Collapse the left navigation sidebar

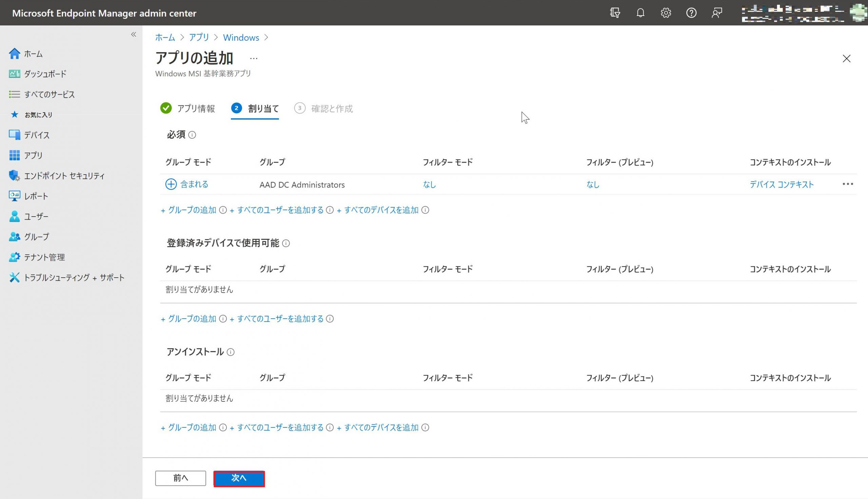(134, 34)
